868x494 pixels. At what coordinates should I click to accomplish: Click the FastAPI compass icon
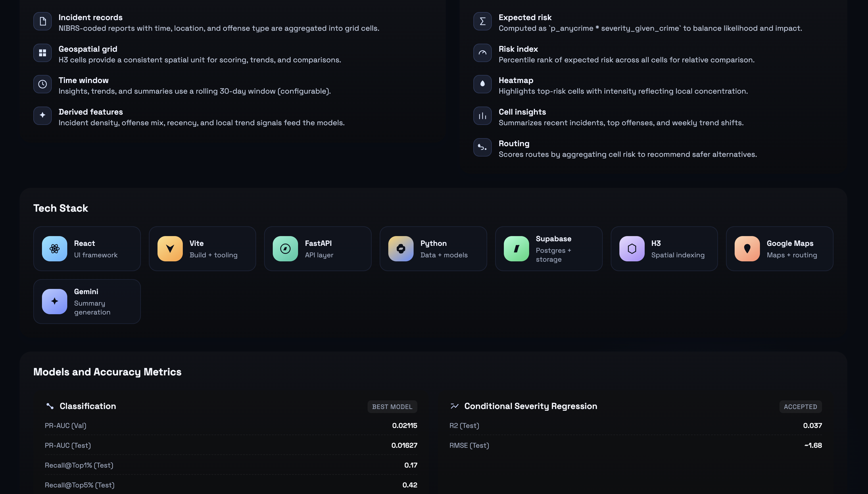coord(285,249)
